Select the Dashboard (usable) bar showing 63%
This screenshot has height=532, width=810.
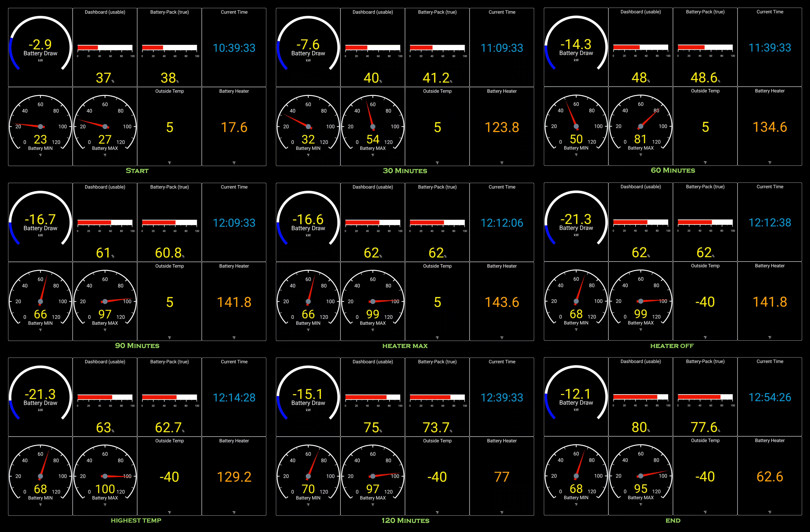point(105,397)
